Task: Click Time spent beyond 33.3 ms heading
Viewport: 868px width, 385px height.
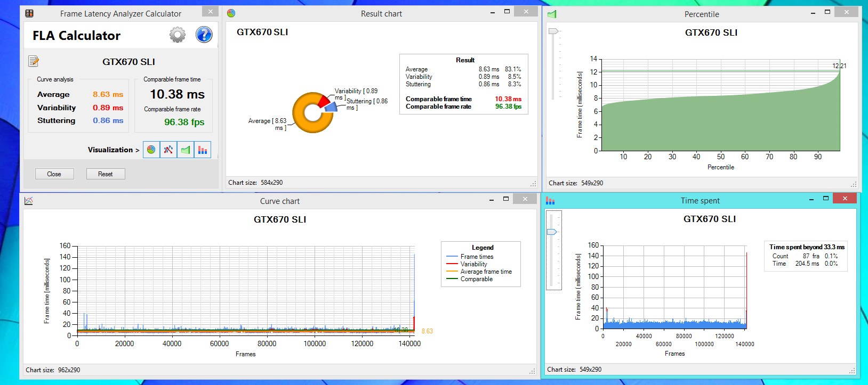Action: point(807,247)
